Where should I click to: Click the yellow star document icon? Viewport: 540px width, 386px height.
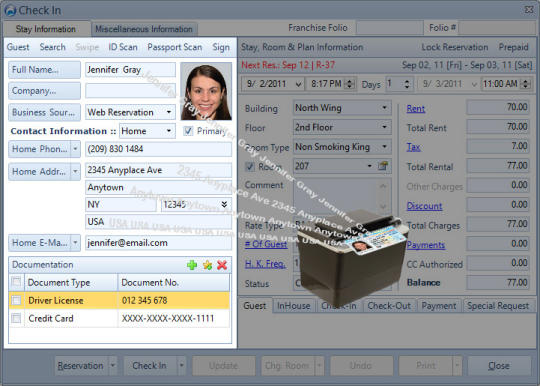click(x=207, y=265)
